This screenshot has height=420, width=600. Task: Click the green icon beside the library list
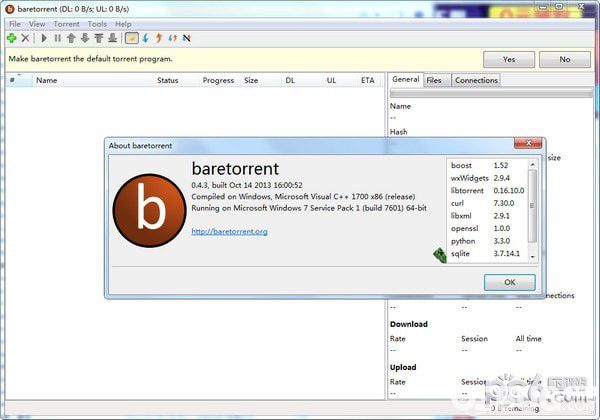coord(440,255)
